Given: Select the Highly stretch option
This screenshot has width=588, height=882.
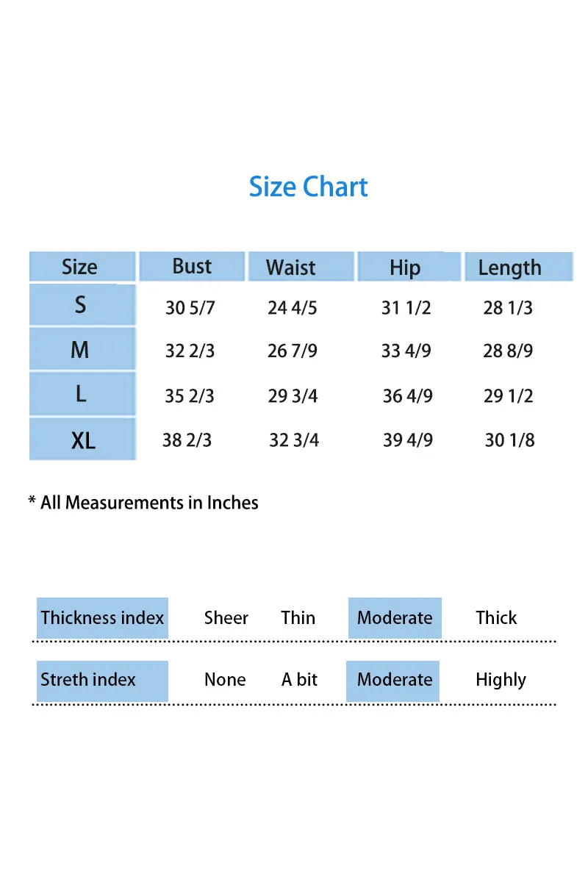Looking at the screenshot, I should [x=501, y=681].
